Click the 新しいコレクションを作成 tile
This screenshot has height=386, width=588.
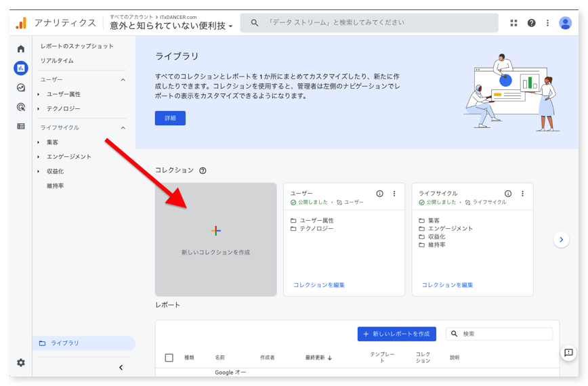215,239
